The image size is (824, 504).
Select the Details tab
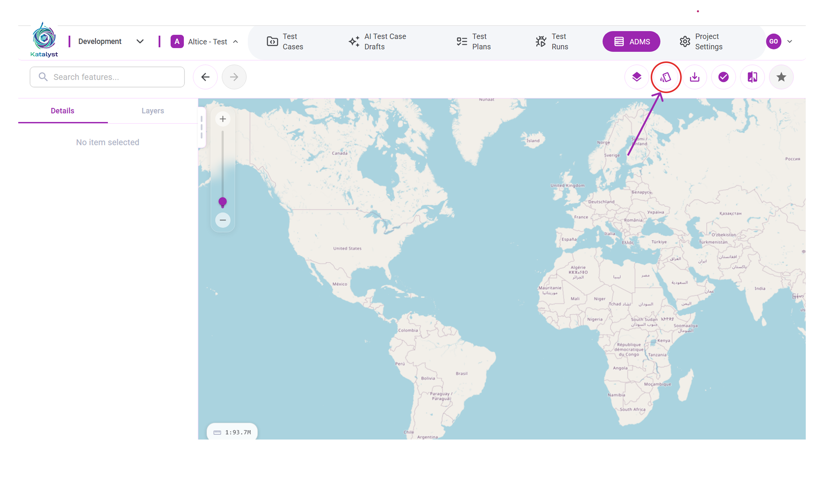coord(63,111)
